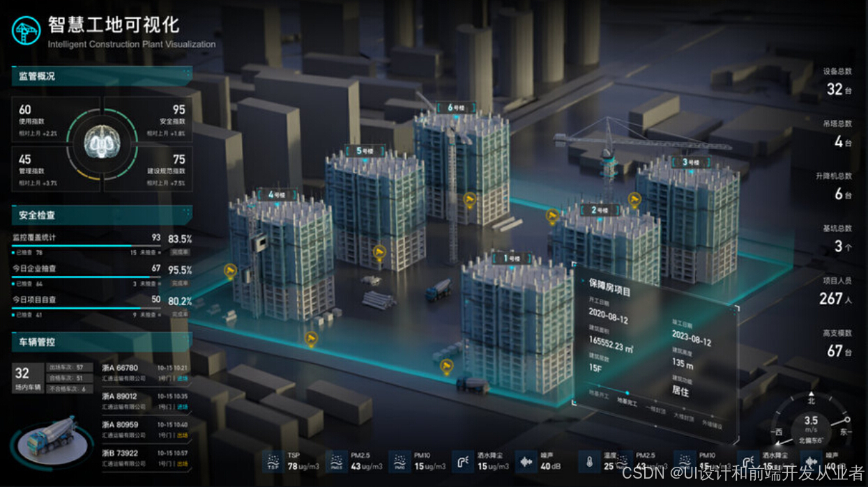
Task: Click the 温度 thermometer icon
Action: click(x=590, y=461)
